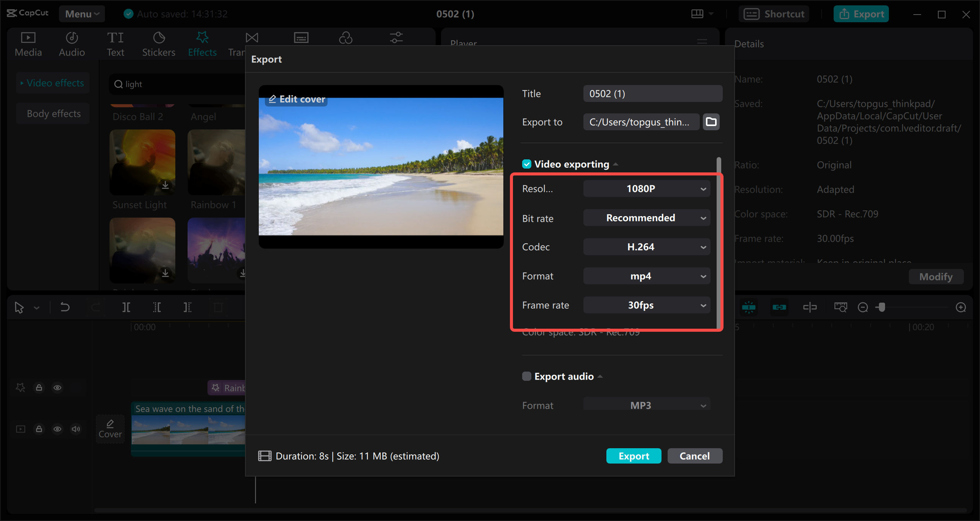Open the Media panel
The image size is (980, 521).
coord(28,43)
